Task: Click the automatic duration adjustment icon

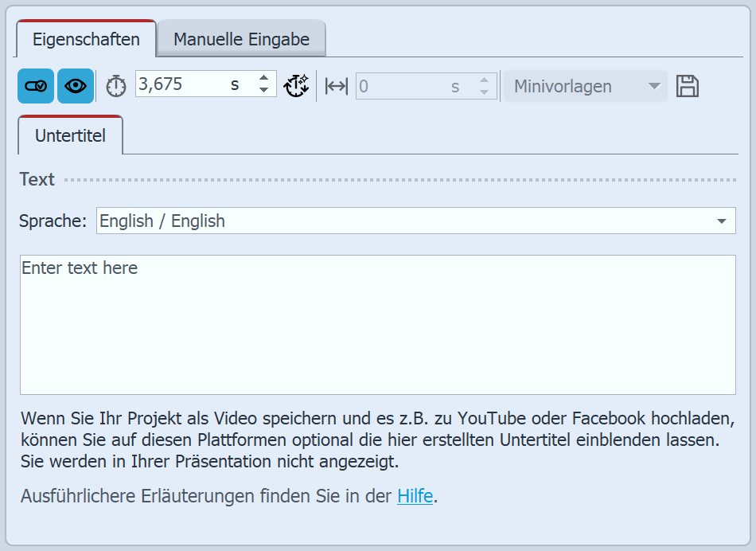Action: (296, 85)
